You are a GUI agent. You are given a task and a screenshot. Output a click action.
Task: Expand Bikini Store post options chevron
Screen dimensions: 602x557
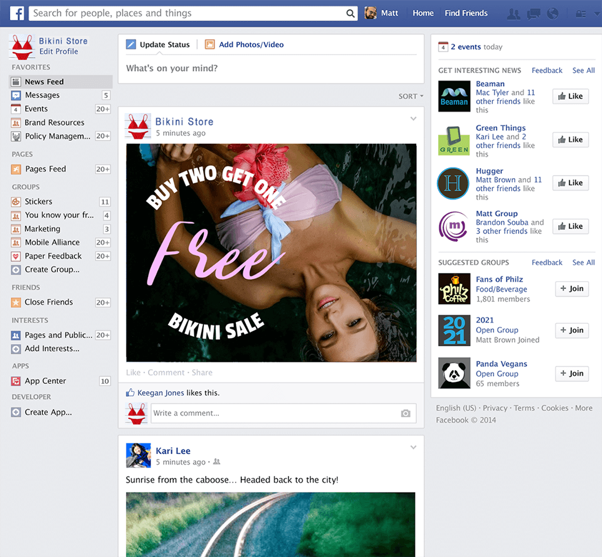click(x=413, y=120)
